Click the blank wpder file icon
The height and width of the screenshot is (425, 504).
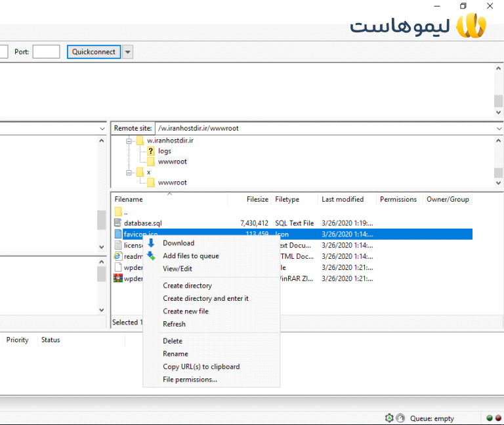click(x=118, y=267)
